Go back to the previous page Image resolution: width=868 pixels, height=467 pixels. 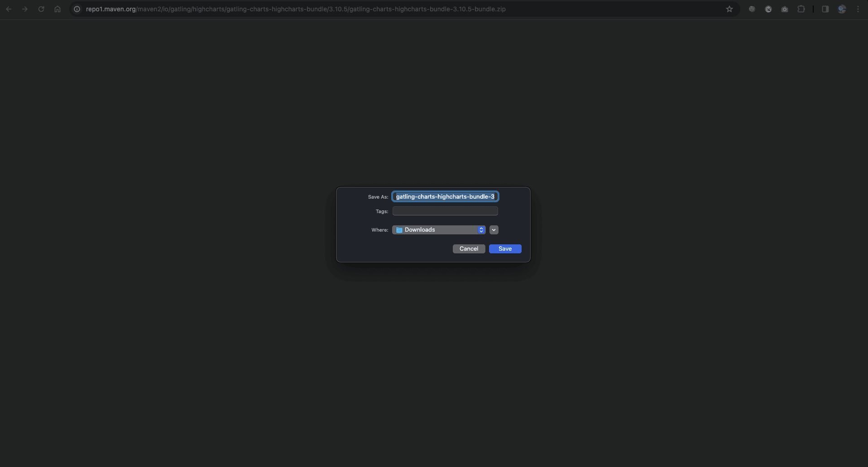click(x=9, y=9)
